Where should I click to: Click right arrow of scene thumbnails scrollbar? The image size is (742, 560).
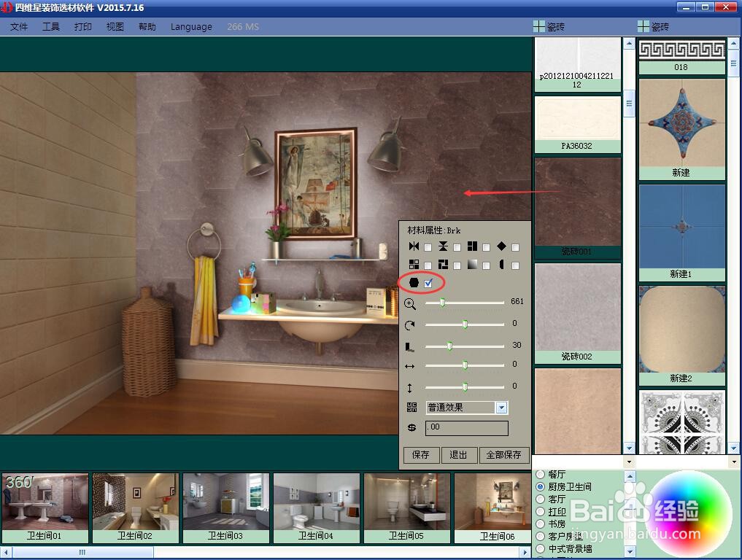pyautogui.click(x=525, y=552)
